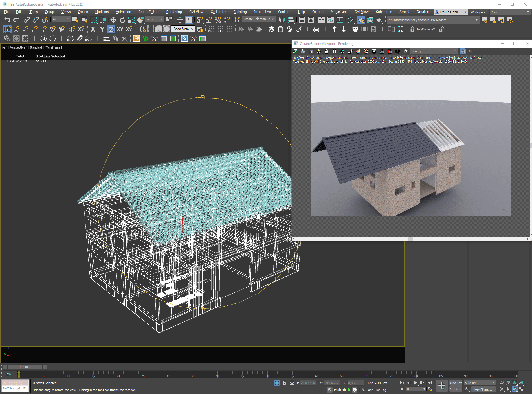Click the Set Key button
The width and height of the screenshot is (532, 394).
[455, 389]
